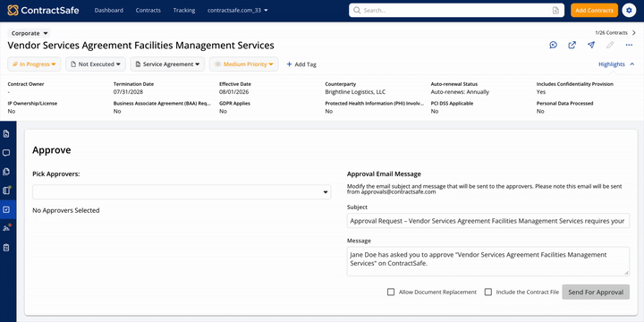644x322 pixels.
Task: Click the Message text area
Action: (488, 261)
